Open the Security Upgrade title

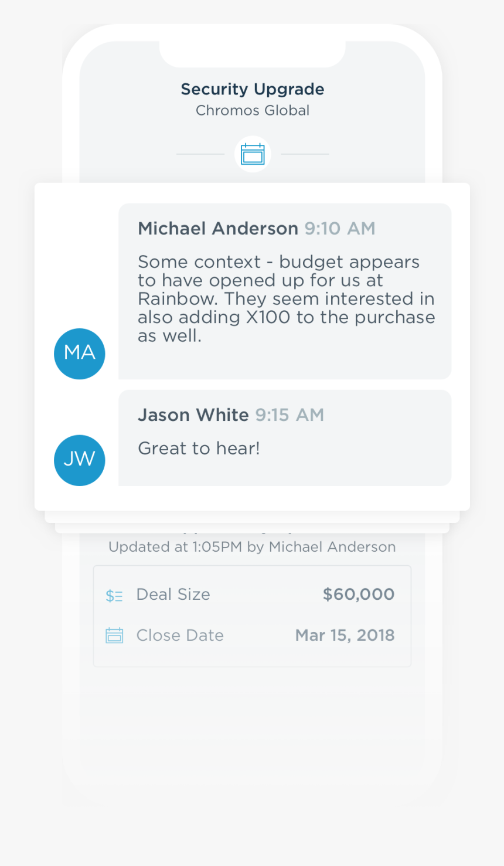point(253,89)
